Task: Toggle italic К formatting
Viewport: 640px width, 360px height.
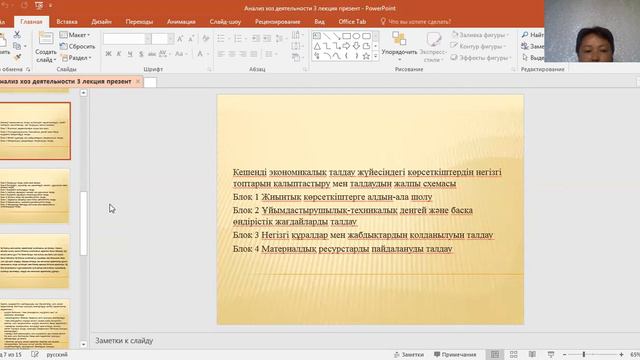Action: tap(119, 54)
